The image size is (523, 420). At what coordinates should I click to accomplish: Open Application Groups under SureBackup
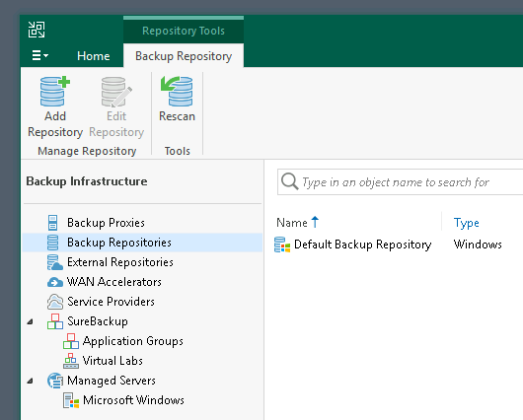click(133, 341)
